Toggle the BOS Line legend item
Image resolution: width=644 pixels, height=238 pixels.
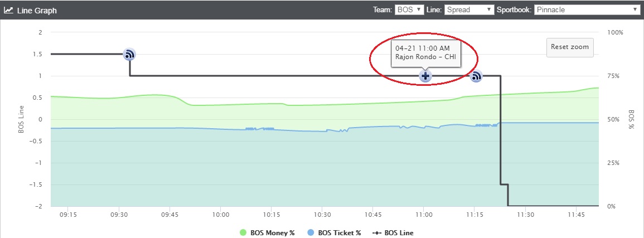pos(394,232)
